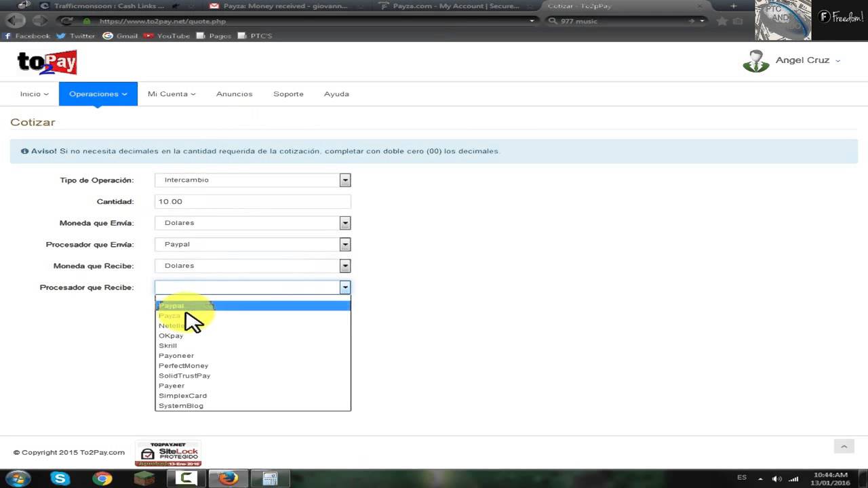Select Skrill in the processor list
This screenshot has height=488, width=868.
point(252,346)
